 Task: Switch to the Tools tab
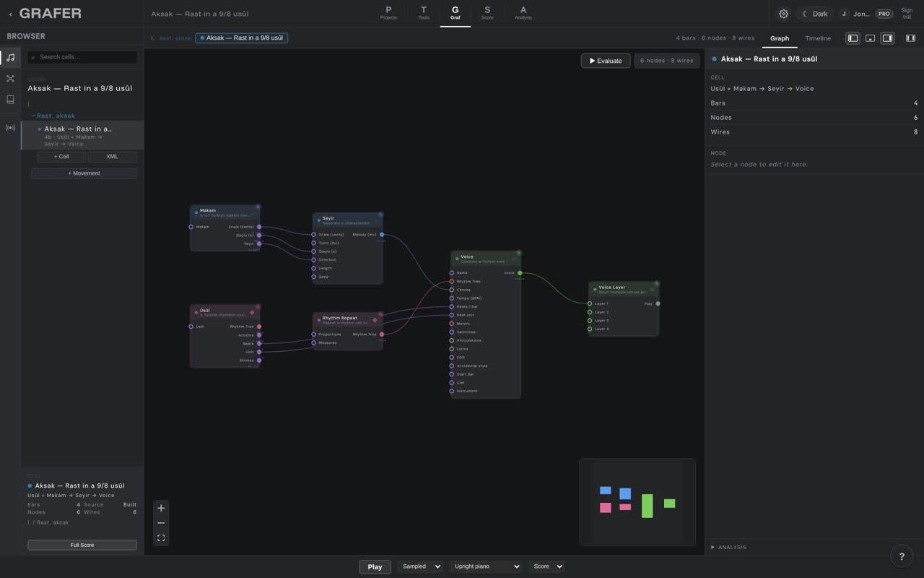(x=424, y=14)
